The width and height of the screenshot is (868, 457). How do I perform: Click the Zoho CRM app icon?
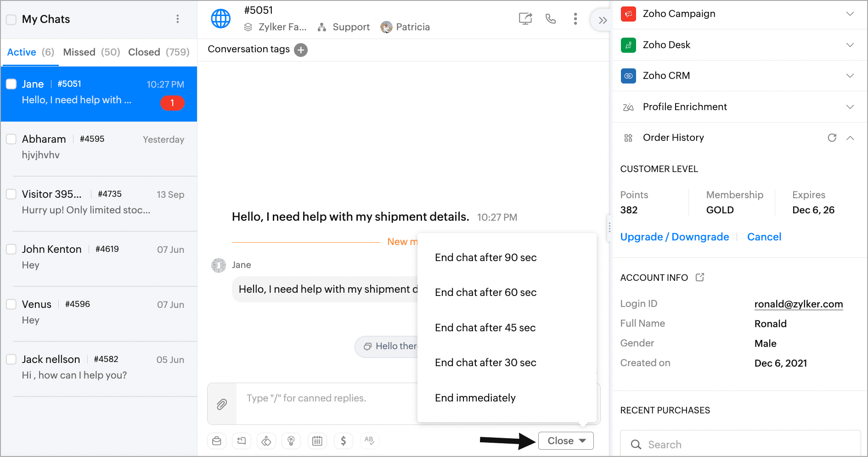click(628, 76)
